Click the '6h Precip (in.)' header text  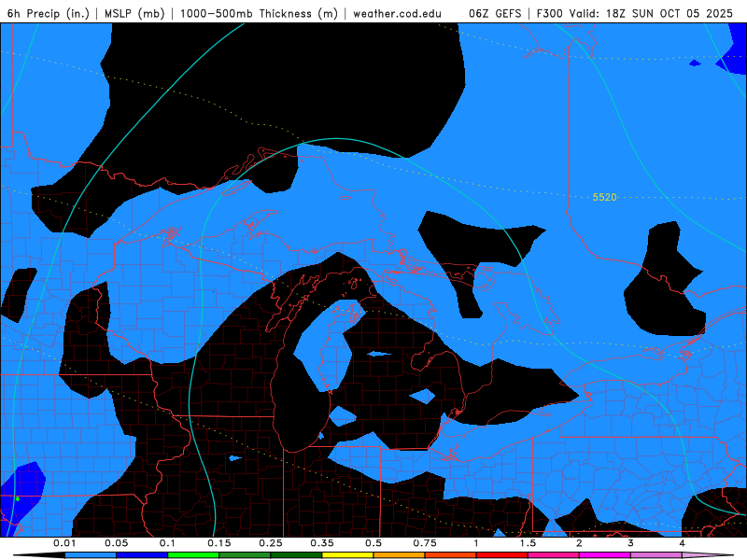point(49,13)
